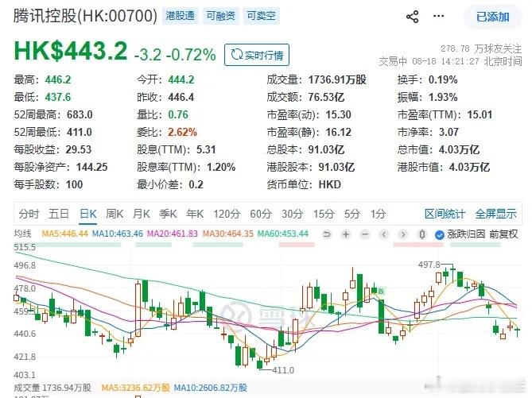
Task: Click the 腾讯控股(HK:00700) title
Action: click(86, 16)
